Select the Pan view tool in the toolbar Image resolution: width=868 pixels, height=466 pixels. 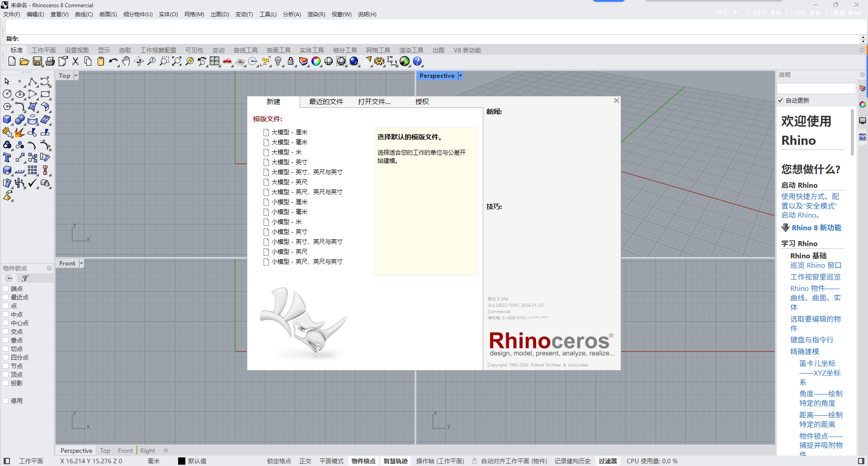click(126, 62)
